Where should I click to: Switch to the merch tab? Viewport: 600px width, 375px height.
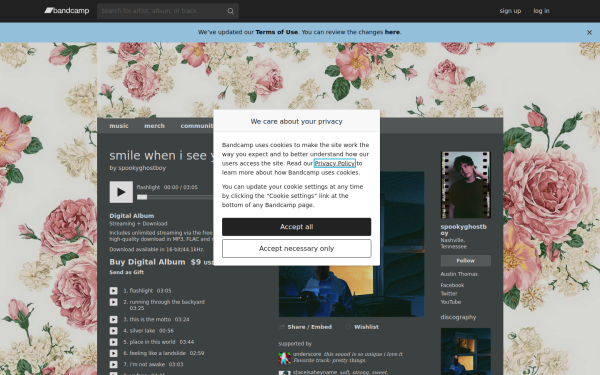154,126
